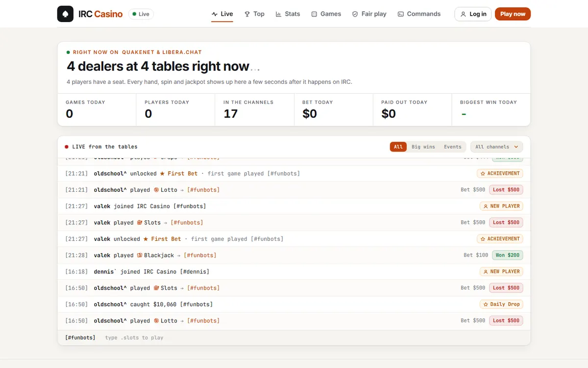Click star icon before valek's First Bet
This screenshot has height=368, width=588.
(x=146, y=239)
